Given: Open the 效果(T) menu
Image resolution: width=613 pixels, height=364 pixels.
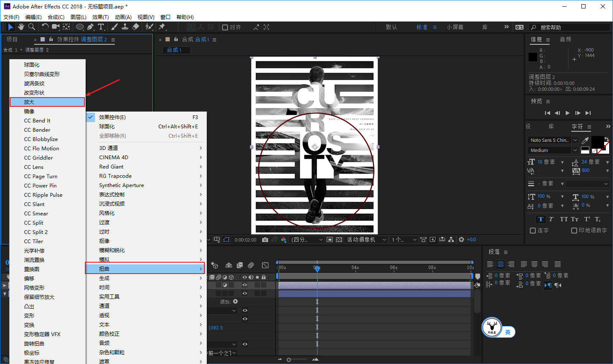Looking at the screenshot, I should [100, 17].
